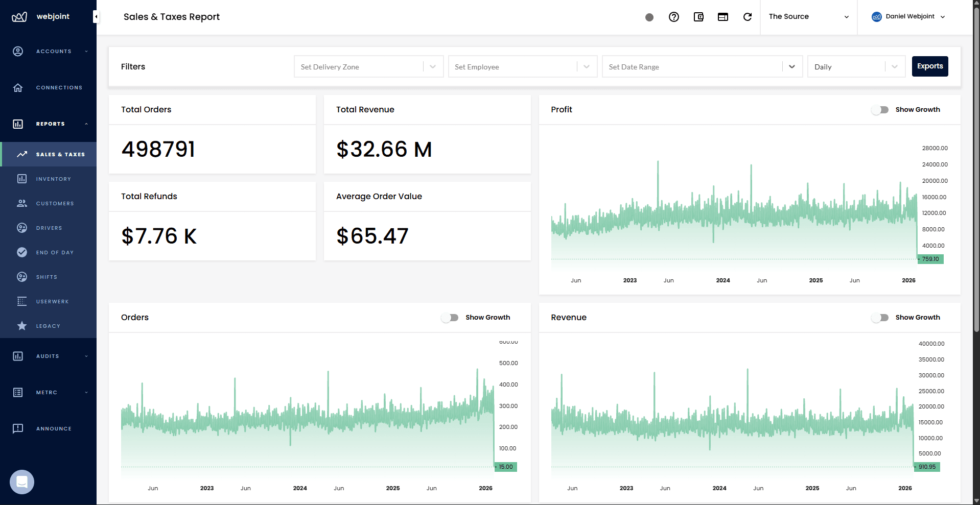Image resolution: width=980 pixels, height=505 pixels.
Task: Enable Show Growth on the Profit chart
Action: [x=880, y=109]
